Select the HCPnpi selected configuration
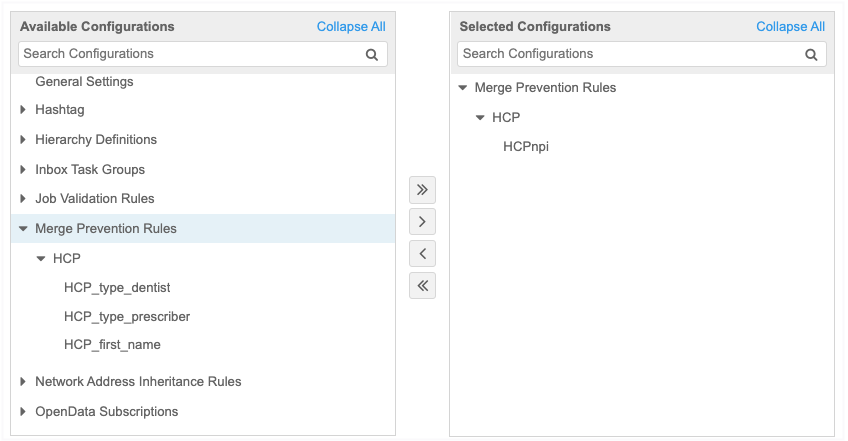The width and height of the screenshot is (848, 441). pos(526,147)
